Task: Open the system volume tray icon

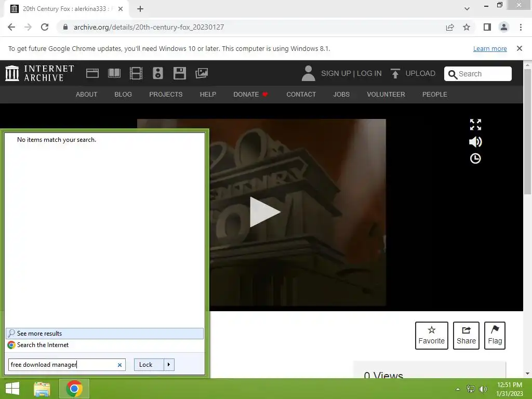Action: [483, 389]
